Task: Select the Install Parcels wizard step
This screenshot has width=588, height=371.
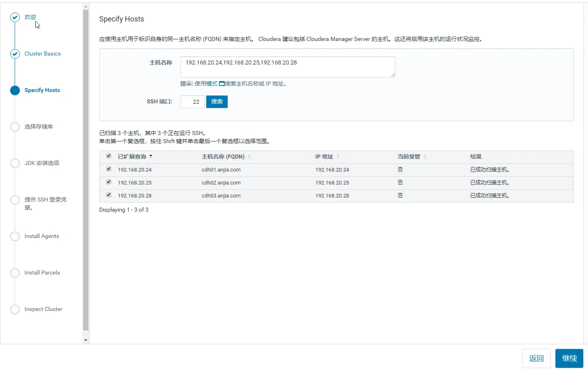Action: pos(42,272)
